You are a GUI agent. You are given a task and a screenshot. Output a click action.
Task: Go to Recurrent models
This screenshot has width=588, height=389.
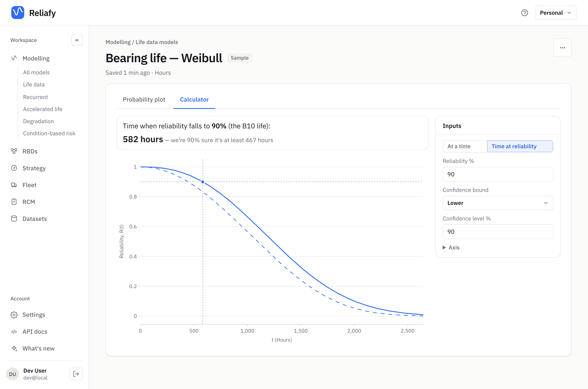point(35,97)
